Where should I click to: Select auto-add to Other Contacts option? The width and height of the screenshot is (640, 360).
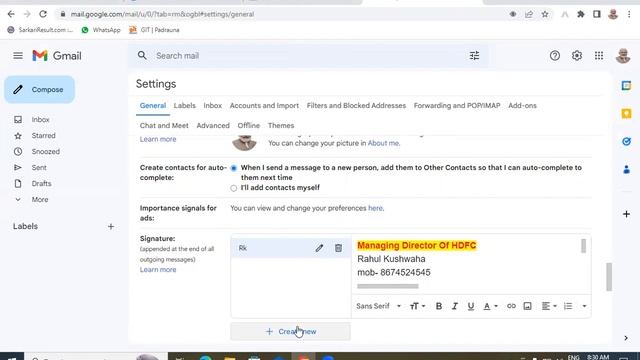pyautogui.click(x=233, y=168)
